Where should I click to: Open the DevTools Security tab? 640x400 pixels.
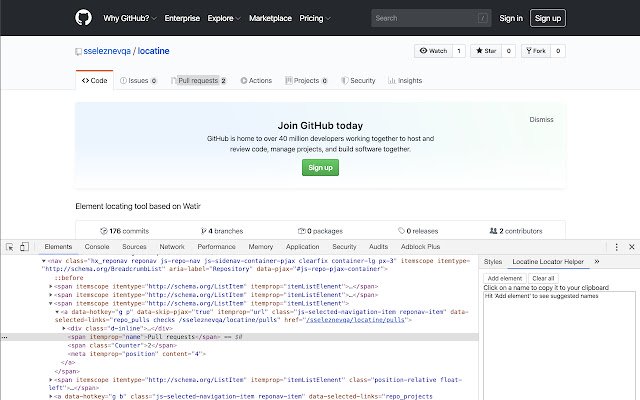click(344, 247)
